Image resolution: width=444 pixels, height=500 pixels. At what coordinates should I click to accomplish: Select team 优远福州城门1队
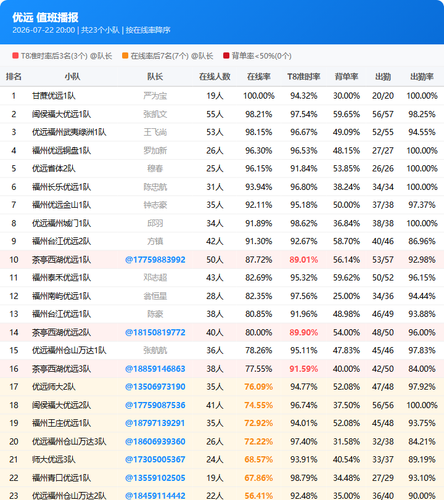(61, 223)
